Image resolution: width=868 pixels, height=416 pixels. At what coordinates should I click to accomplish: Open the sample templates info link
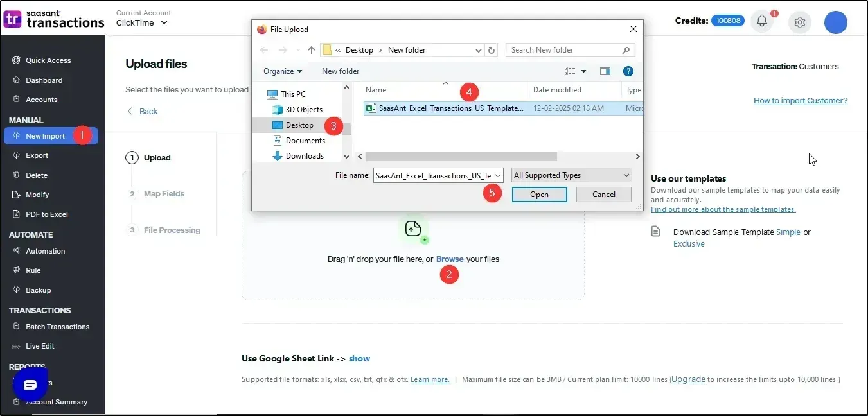point(723,209)
